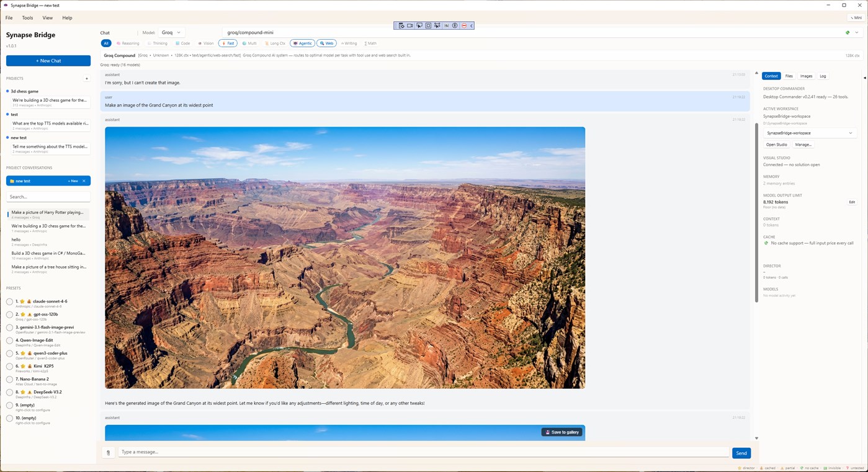Select preset 1 claude-sonnet-4-6 radio button
This screenshot has width=868, height=472.
click(9, 302)
